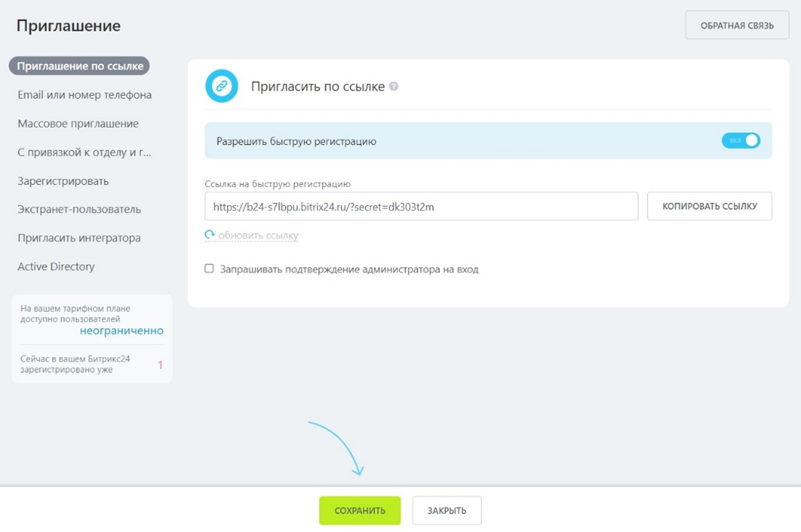The image size is (801, 532).
Task: Open Экстранет-пользователь section
Action: click(79, 209)
